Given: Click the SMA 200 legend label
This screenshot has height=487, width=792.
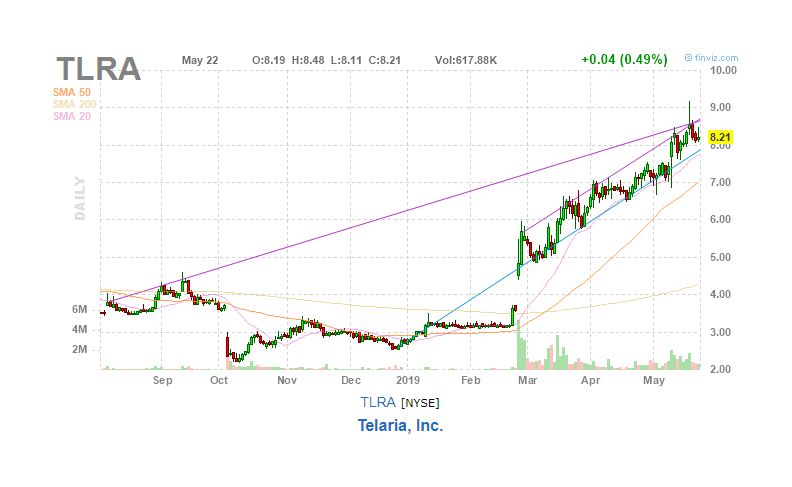Looking at the screenshot, I should coord(75,104).
